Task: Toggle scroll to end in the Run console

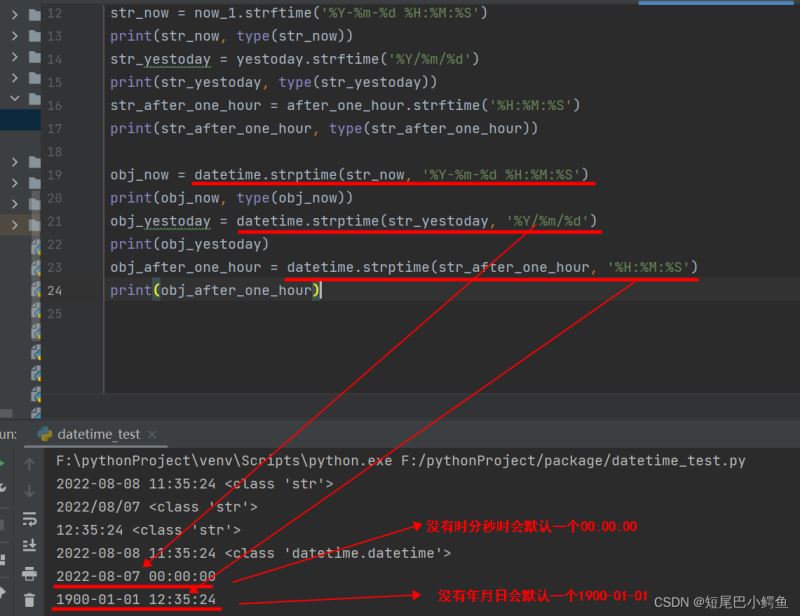Action: [x=29, y=546]
